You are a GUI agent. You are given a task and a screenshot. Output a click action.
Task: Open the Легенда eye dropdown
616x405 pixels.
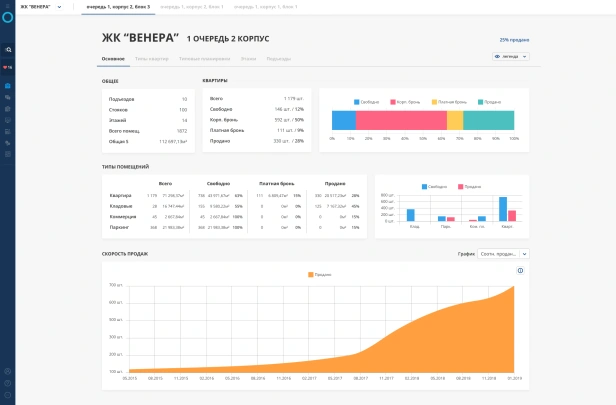(510, 57)
